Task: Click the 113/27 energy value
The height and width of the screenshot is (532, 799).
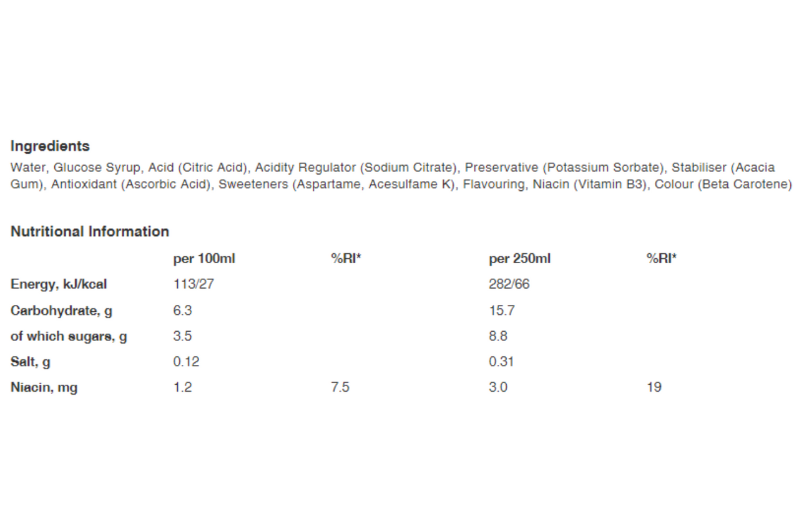Action: [194, 284]
